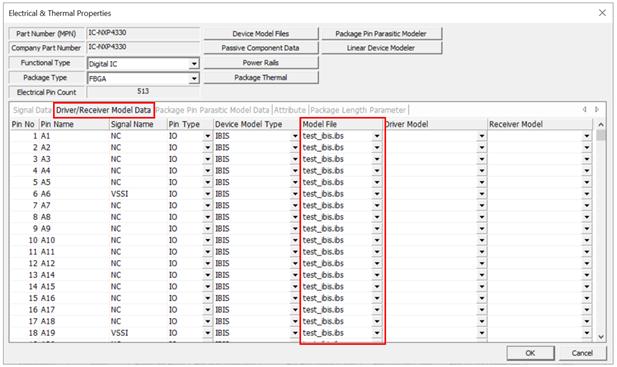Expand Driver Model dropdown for pin A3
This screenshot has width=617, height=367.
point(482,159)
